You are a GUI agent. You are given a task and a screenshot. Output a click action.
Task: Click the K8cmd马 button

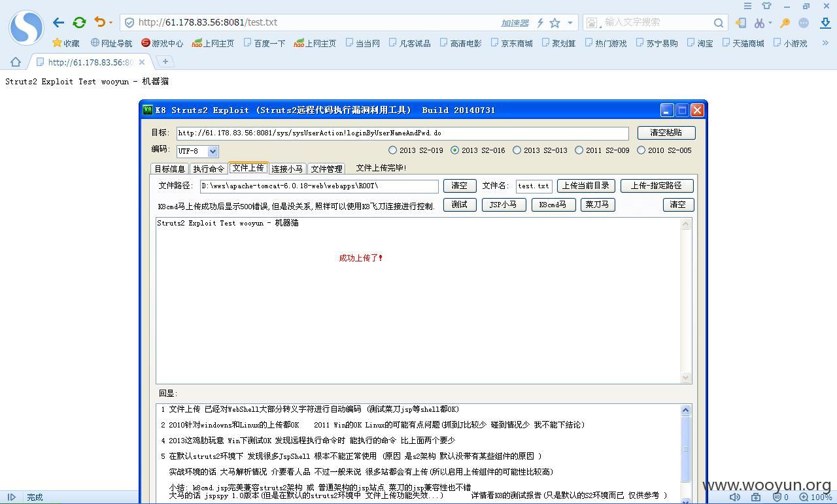click(553, 205)
